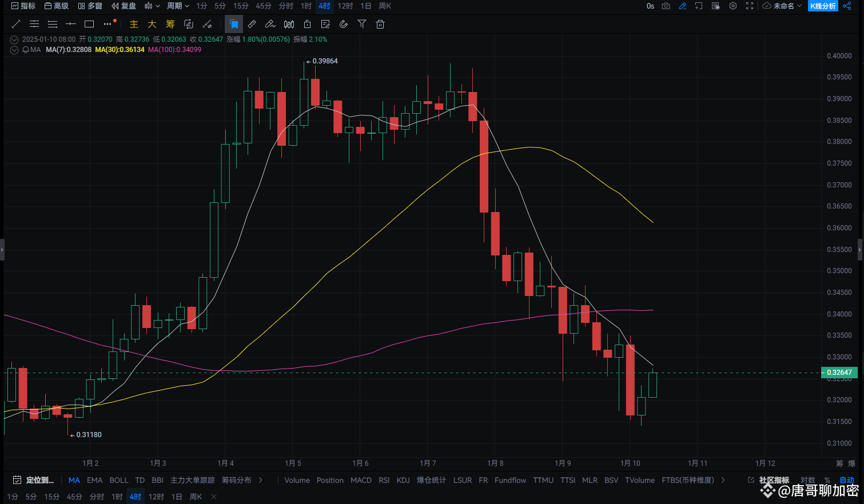Image resolution: width=864 pixels, height=504 pixels.
Task: Close the bottom timeframe bar
Action: (214, 497)
